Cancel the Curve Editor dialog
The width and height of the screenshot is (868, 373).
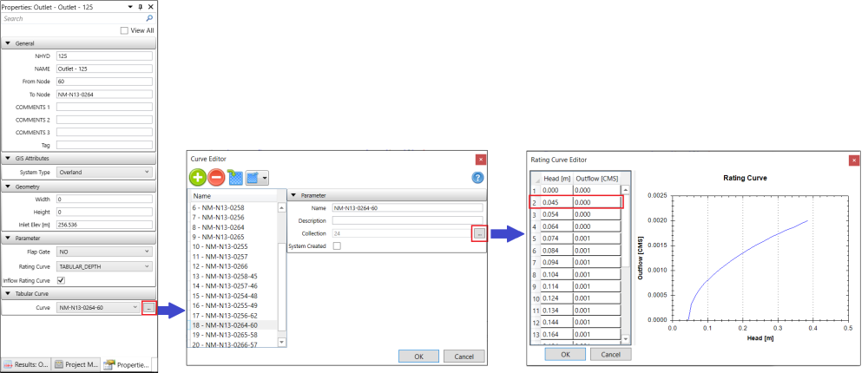coord(464,357)
